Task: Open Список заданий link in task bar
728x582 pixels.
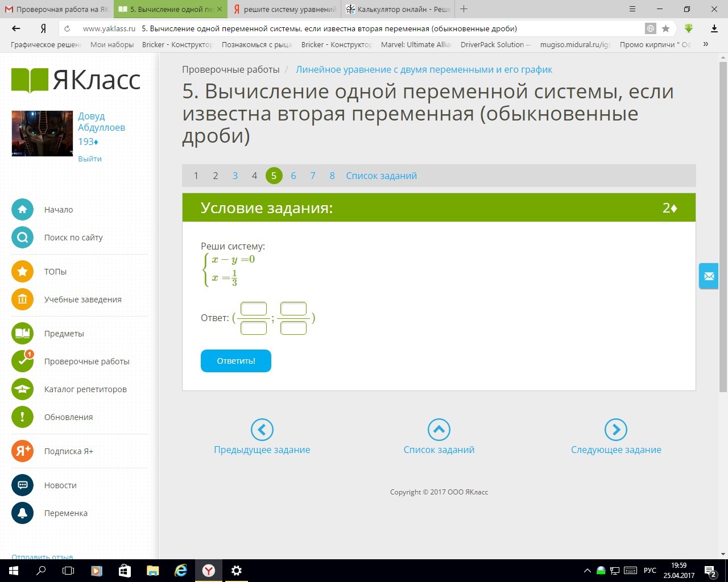Action: click(x=382, y=176)
